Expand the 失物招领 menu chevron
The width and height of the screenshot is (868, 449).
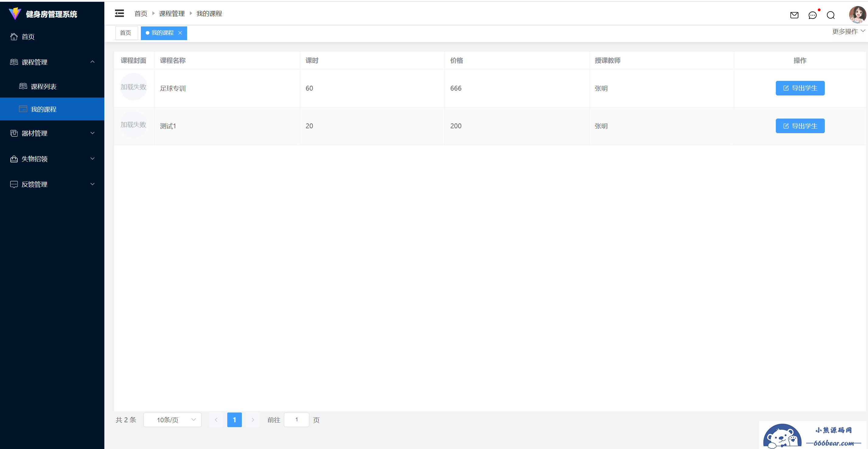92,159
